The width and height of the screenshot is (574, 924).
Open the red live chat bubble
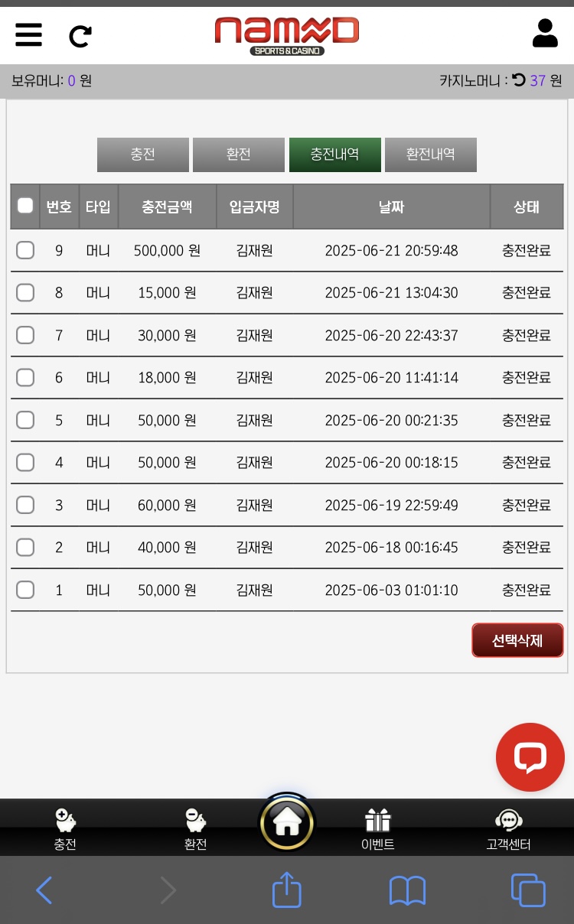[x=530, y=757]
